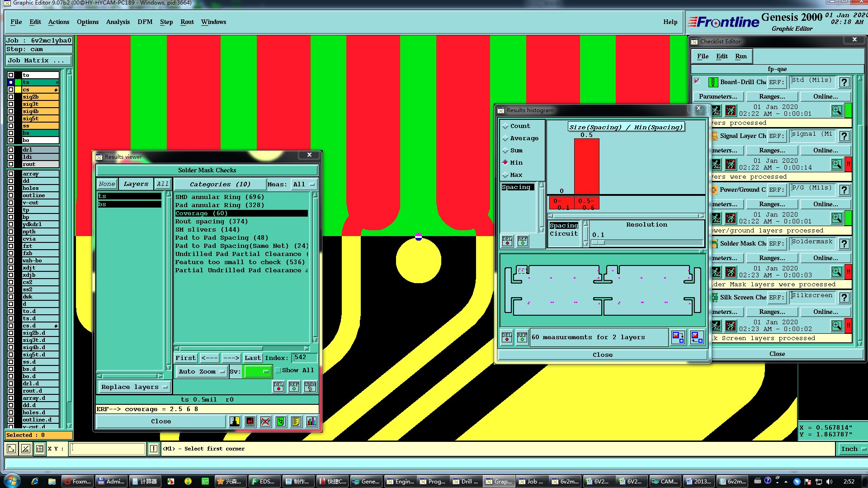Image resolution: width=868 pixels, height=488 pixels.
Task: Click grid icon in bottom toolbar
Action: tap(40, 449)
